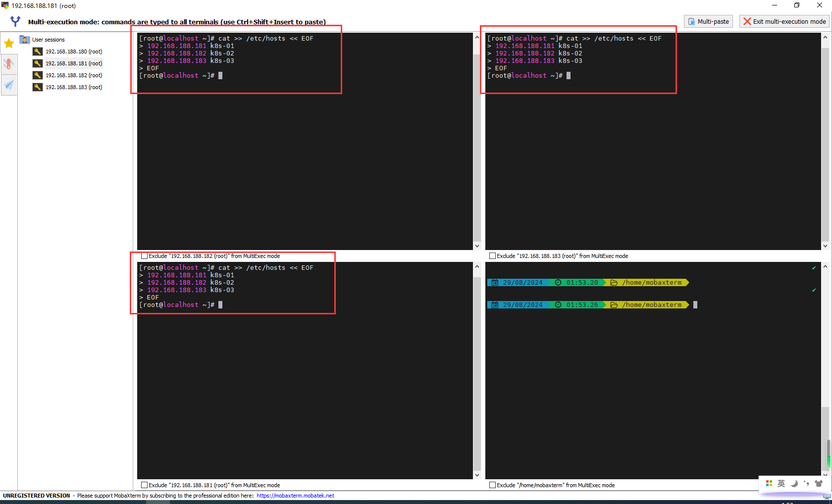Click the scrollbar track of 192.168.188.182 terminal
This screenshot has width=832, height=504.
(477, 141)
